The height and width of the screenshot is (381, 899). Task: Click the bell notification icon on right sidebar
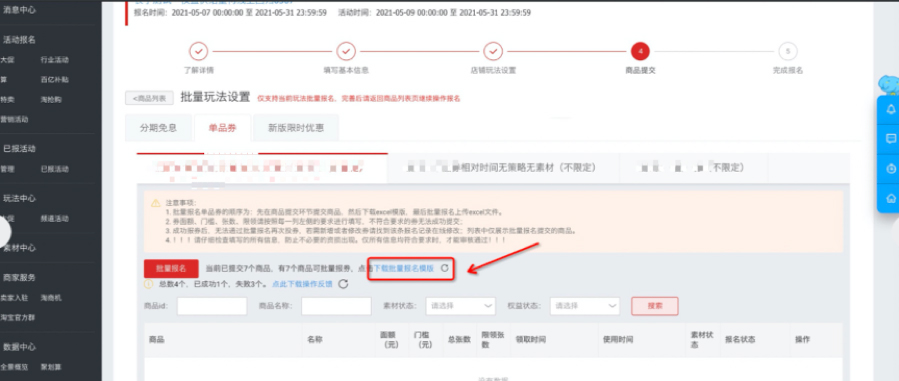(x=891, y=109)
